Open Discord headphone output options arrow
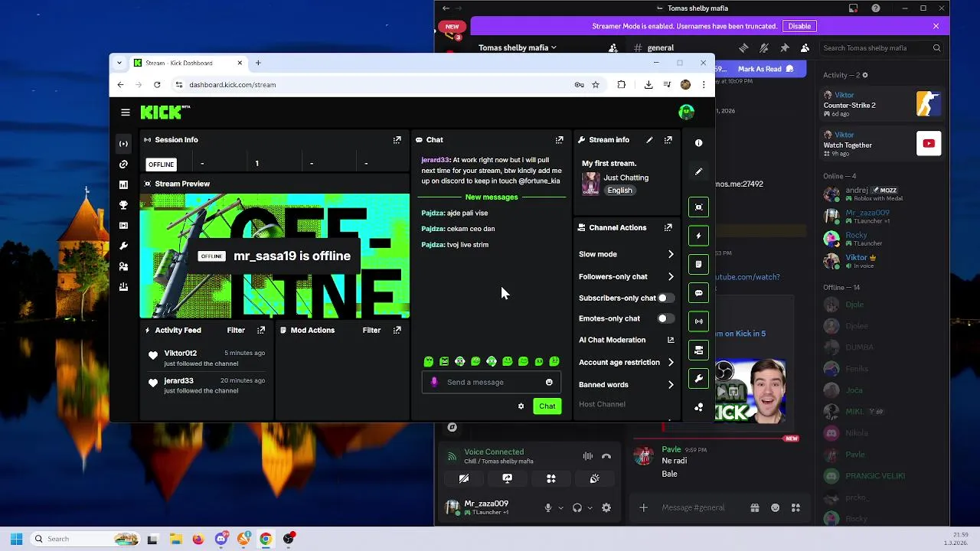Image resolution: width=980 pixels, height=551 pixels. tap(590, 508)
